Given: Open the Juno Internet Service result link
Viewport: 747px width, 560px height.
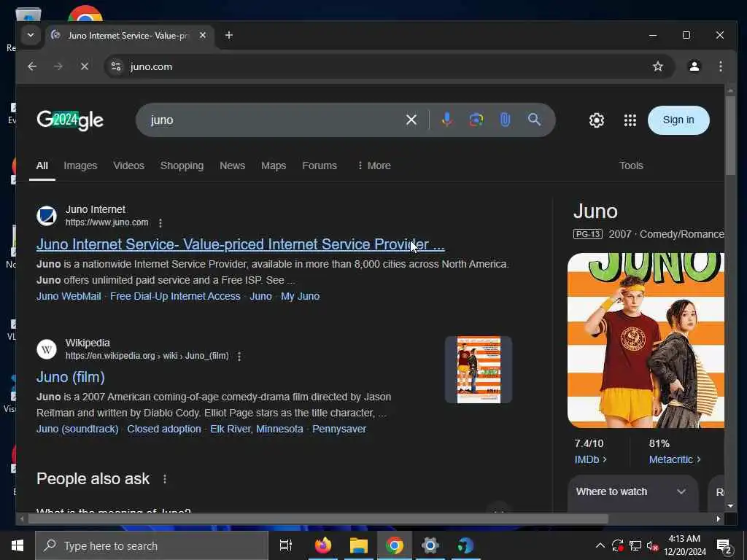Looking at the screenshot, I should [x=241, y=244].
